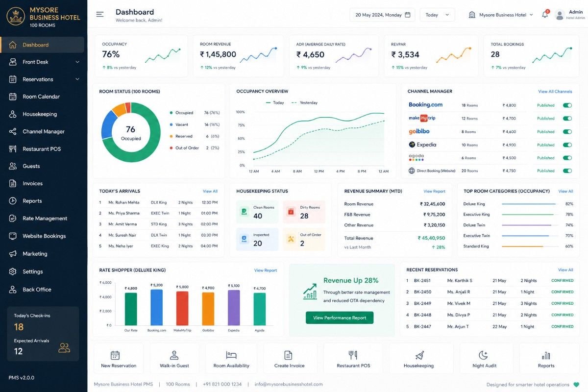588x392 pixels.
Task: Click the Housekeeping broom shortcut icon
Action: pyautogui.click(x=419, y=355)
